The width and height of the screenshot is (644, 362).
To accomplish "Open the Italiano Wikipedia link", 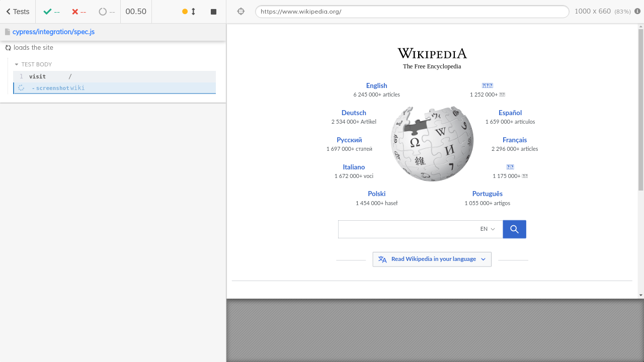I will 354,167.
